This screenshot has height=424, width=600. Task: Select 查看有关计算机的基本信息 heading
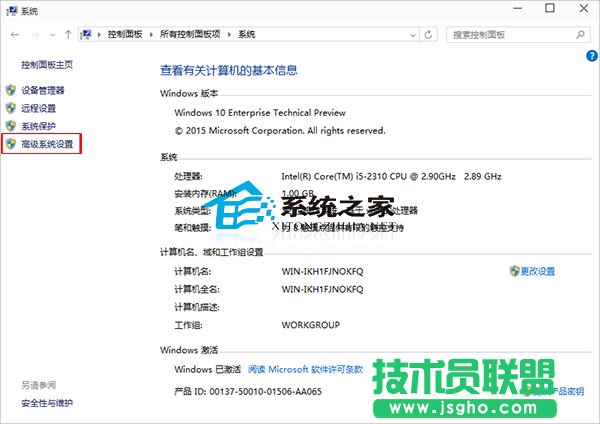229,70
